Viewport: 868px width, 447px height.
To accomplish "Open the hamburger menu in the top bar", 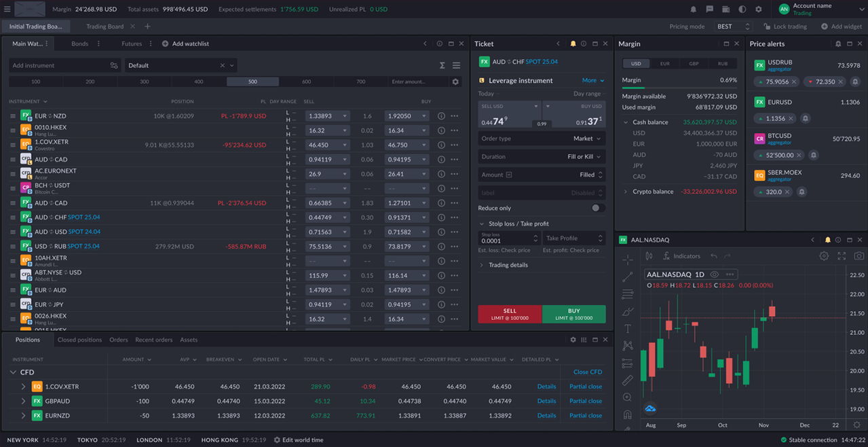I will 7,10.
